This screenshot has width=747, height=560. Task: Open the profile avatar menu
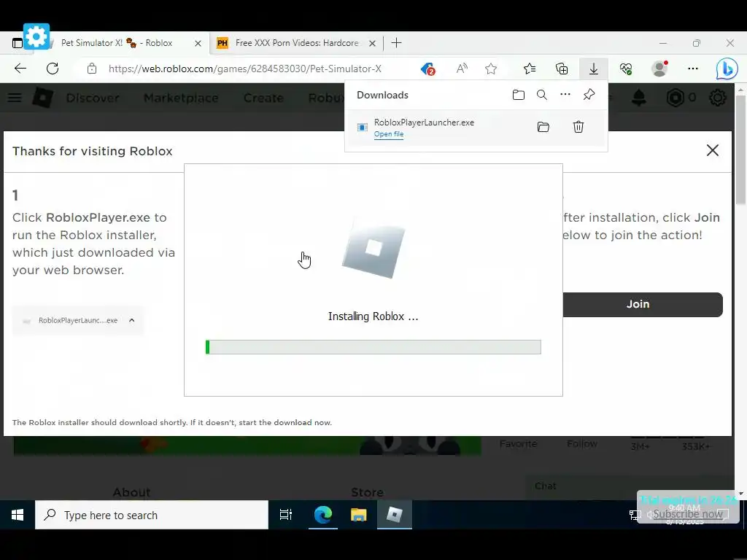[x=659, y=69]
